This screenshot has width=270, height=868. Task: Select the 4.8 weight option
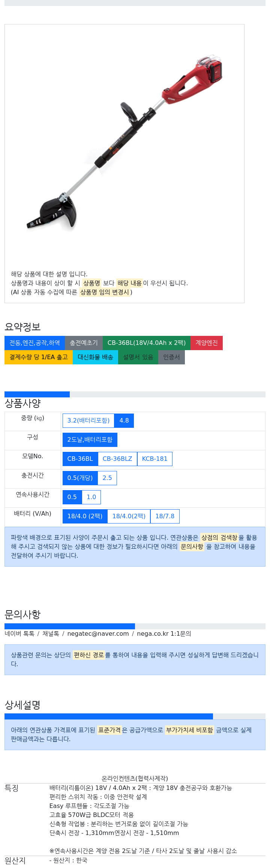coord(124,420)
